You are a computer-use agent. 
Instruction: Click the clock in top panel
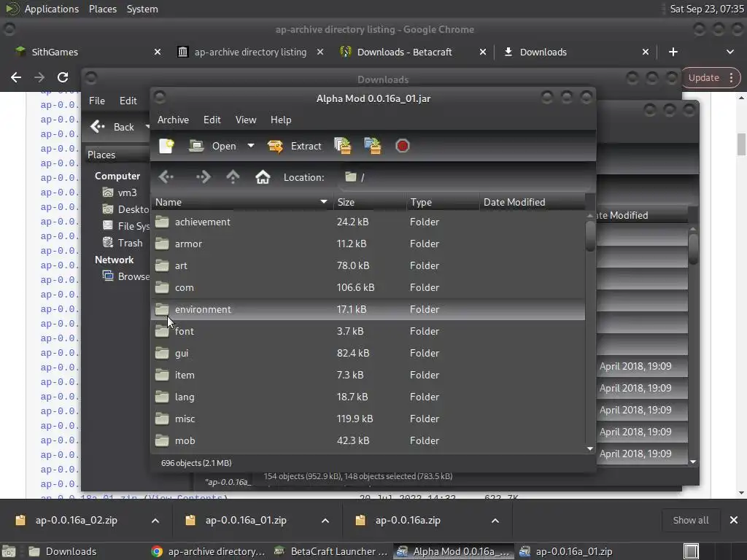pyautogui.click(x=706, y=9)
